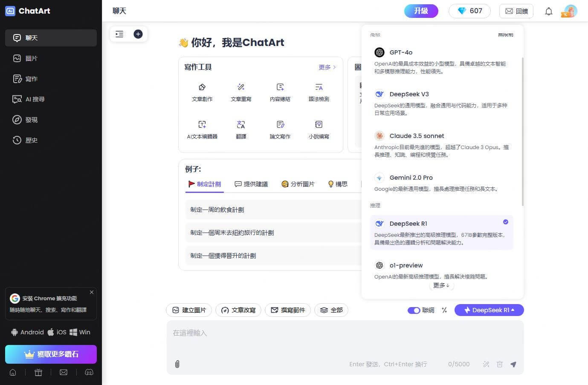Choose example 制定一個獲得晉升的計劃
This screenshot has width=588, height=385.
273,256
